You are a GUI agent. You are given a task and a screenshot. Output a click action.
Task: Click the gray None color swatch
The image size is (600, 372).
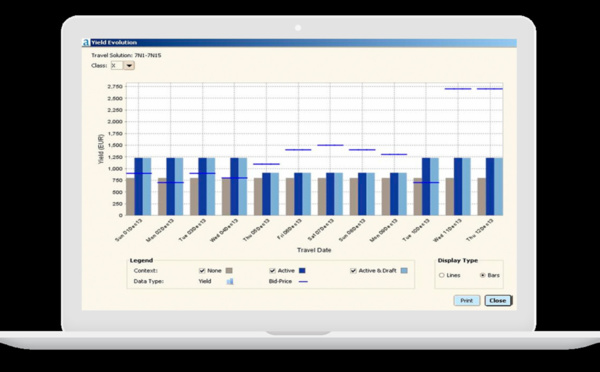pos(229,271)
